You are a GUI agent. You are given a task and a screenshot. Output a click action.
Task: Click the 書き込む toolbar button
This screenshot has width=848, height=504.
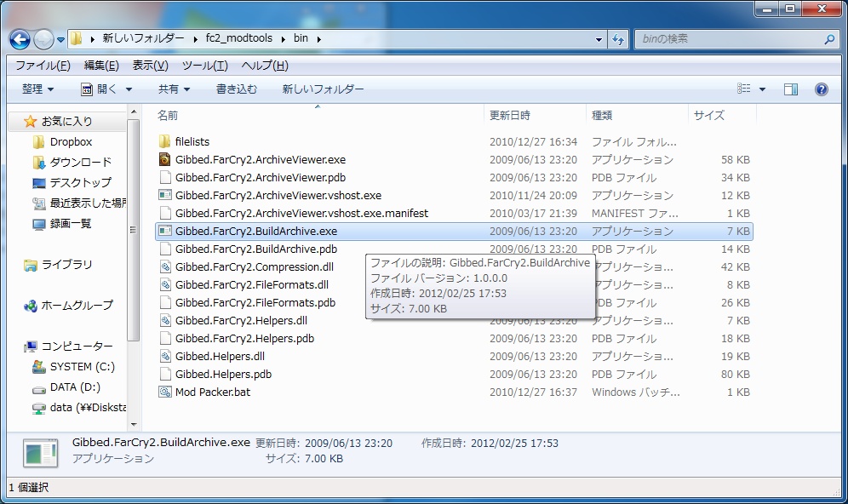(237, 89)
